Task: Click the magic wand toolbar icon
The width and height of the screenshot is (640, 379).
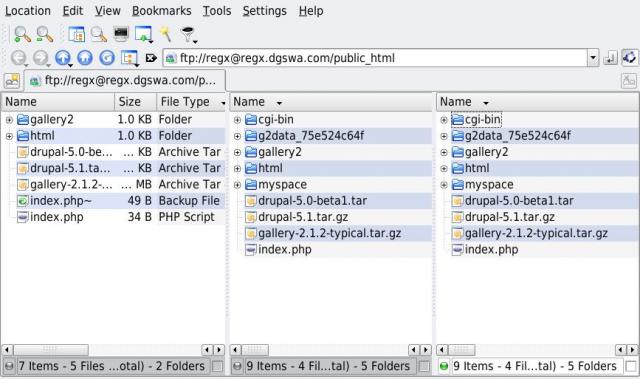Action: (x=166, y=34)
